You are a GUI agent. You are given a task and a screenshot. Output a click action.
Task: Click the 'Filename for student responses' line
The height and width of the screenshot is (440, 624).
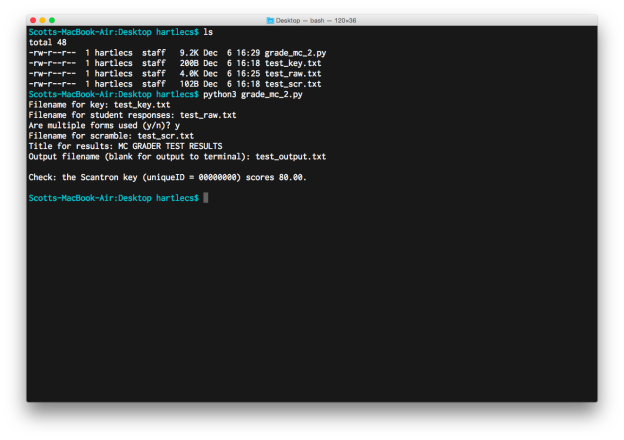132,115
